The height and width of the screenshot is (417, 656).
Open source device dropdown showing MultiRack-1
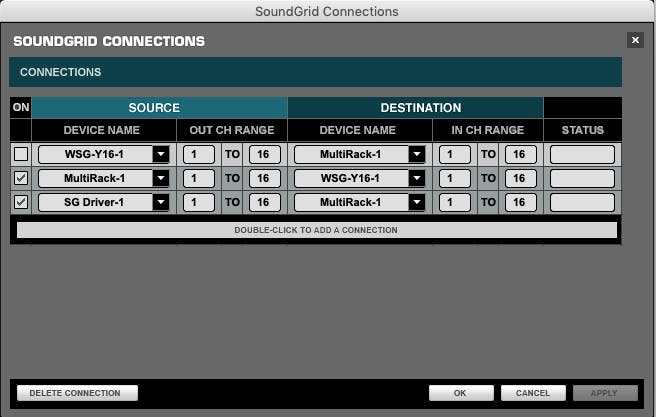104,178
